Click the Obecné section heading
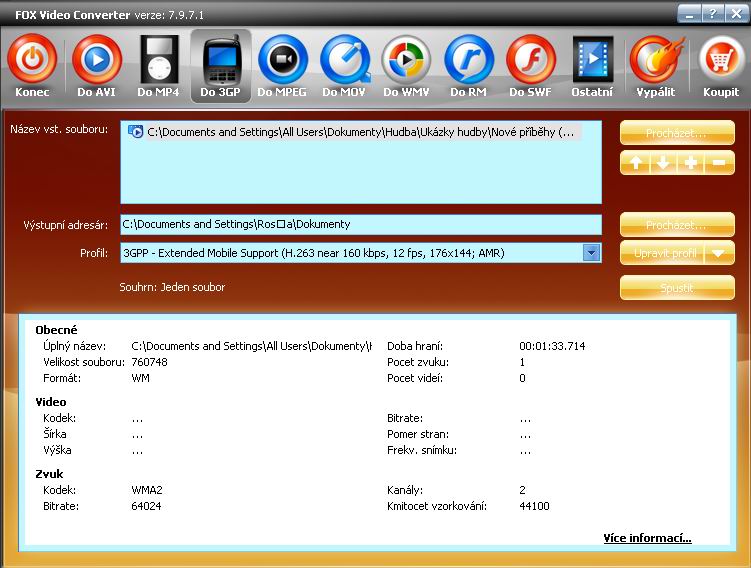Image resolution: width=751 pixels, height=568 pixels. (56, 330)
